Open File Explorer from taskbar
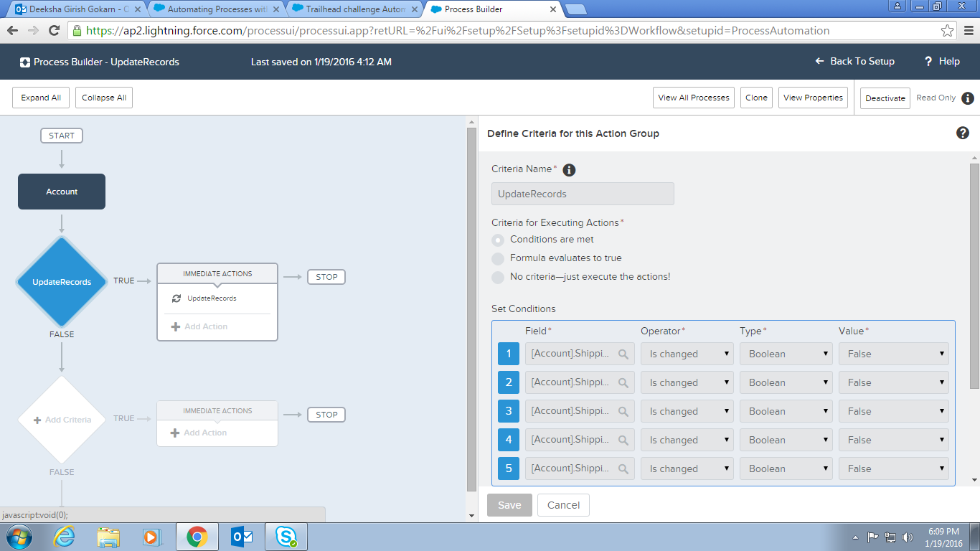Image resolution: width=980 pixels, height=551 pixels. click(108, 537)
